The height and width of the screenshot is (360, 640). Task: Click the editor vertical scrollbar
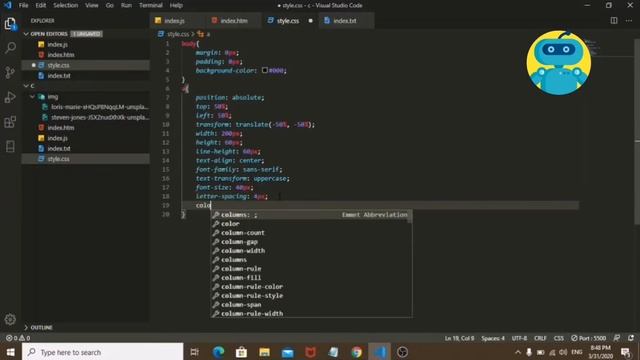[637, 131]
